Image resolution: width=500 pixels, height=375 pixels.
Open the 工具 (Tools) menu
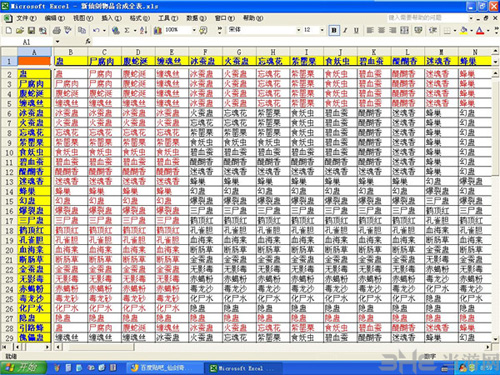pos(168,18)
